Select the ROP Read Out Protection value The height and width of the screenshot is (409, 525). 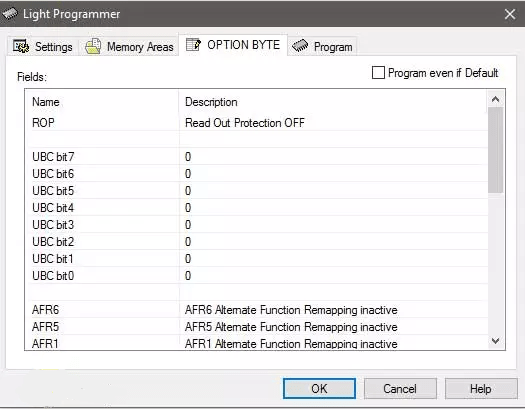[x=245, y=123]
